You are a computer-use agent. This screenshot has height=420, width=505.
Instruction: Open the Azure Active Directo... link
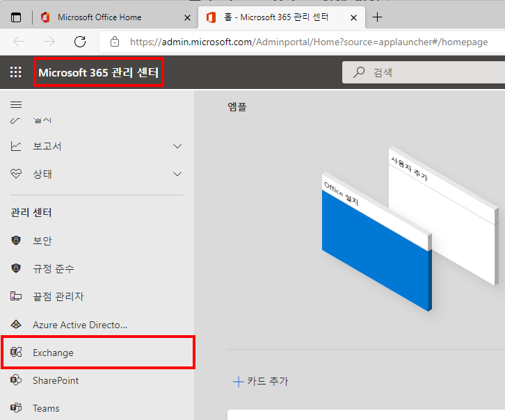pos(97,325)
